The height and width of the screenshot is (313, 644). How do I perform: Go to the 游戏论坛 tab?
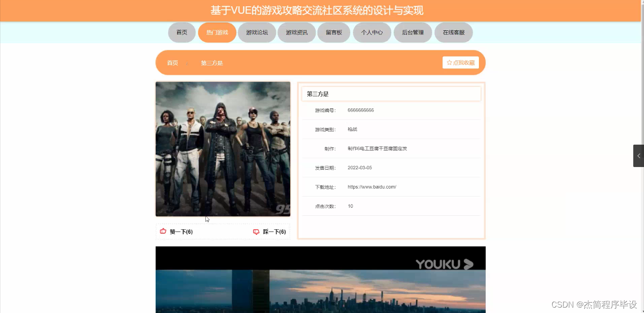click(257, 32)
